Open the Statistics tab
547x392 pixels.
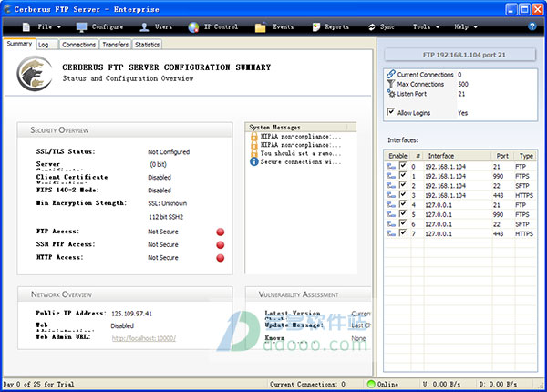click(147, 45)
